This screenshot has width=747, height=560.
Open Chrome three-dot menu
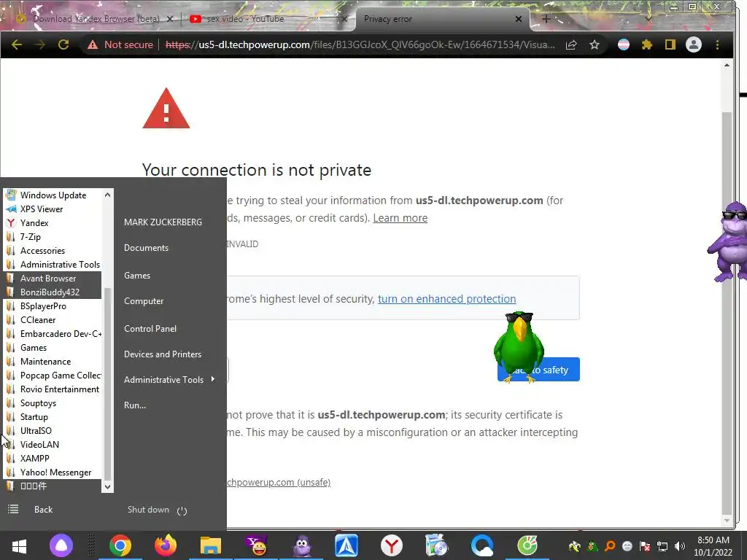click(718, 44)
